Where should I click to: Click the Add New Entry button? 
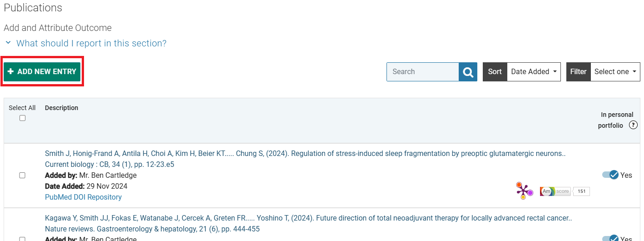[x=42, y=72]
